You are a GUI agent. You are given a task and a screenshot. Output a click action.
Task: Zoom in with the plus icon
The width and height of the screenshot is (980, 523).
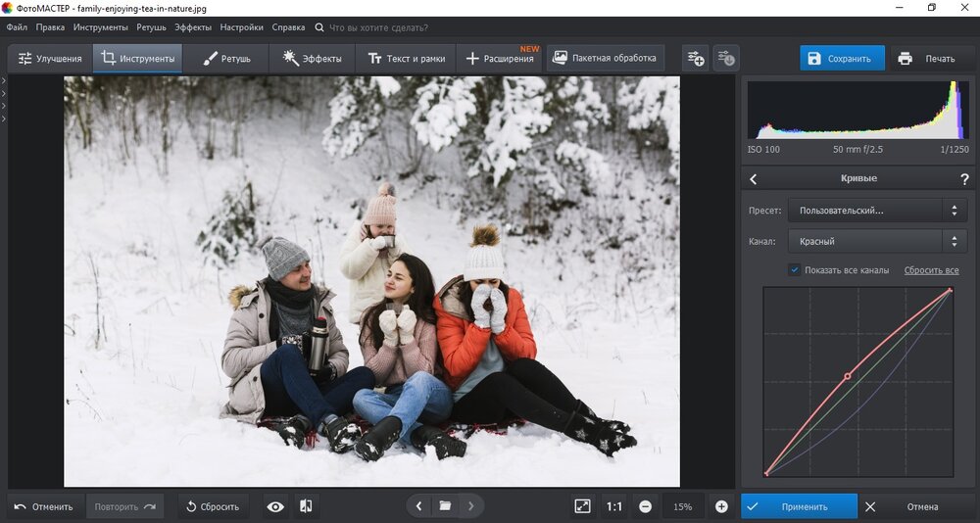(721, 506)
